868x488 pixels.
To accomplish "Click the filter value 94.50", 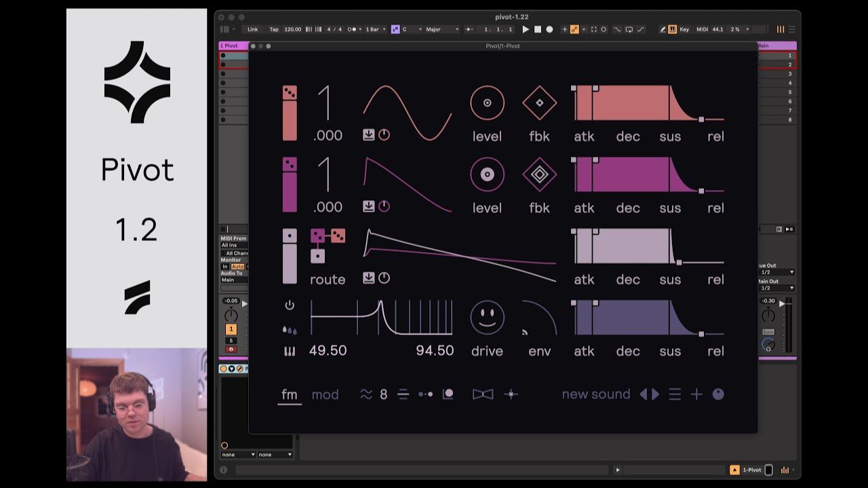I will coord(435,351).
